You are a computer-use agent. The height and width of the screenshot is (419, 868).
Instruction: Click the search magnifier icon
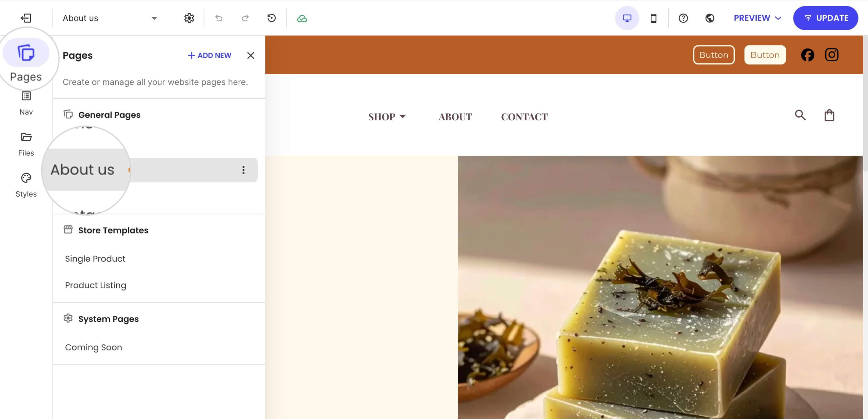[800, 115]
